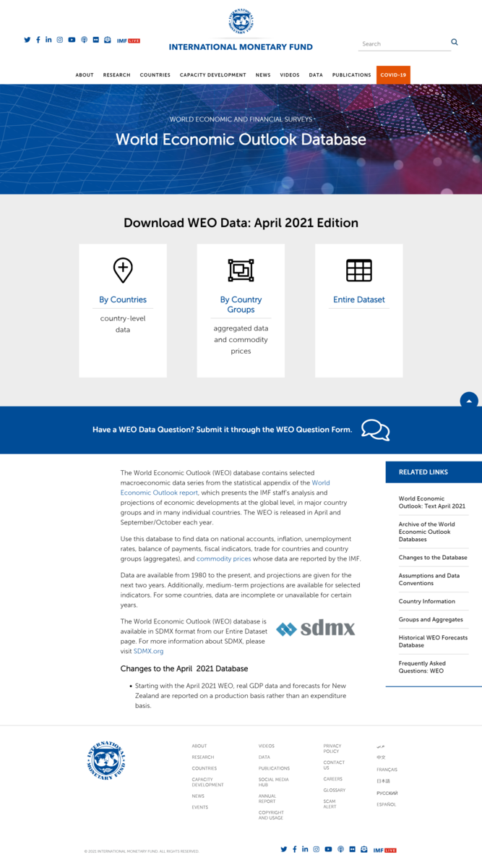Click footer Privacy Policy link
Screen dimensions: 482x868
click(332, 749)
